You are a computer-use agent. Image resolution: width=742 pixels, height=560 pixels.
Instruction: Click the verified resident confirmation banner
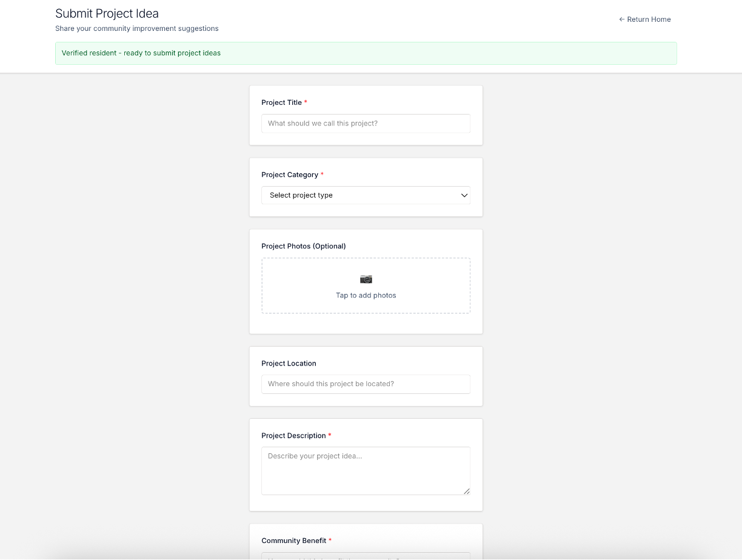[x=366, y=53]
